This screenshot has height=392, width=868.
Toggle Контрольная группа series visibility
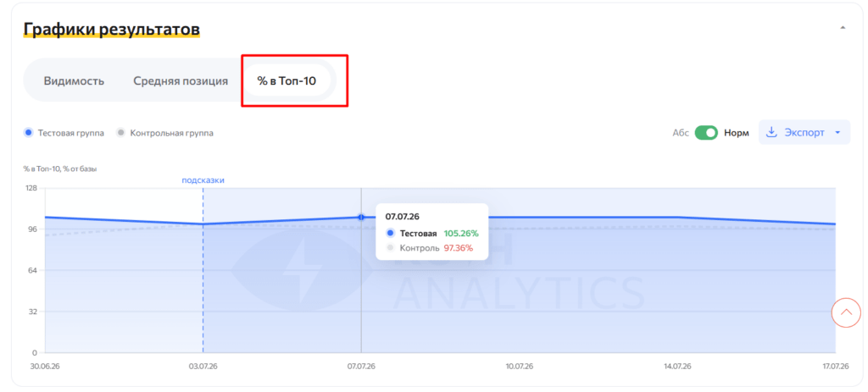[165, 133]
